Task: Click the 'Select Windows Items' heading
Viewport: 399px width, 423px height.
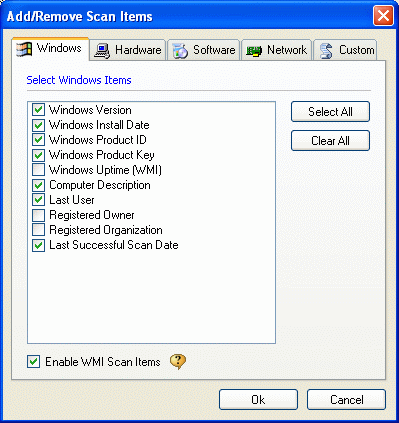Action: coord(79,80)
